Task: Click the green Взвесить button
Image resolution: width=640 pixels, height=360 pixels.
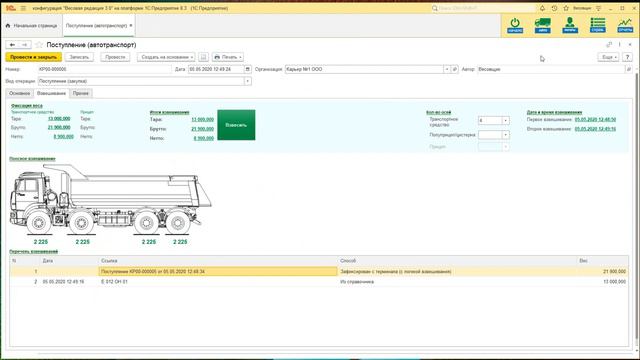Action: [236, 125]
